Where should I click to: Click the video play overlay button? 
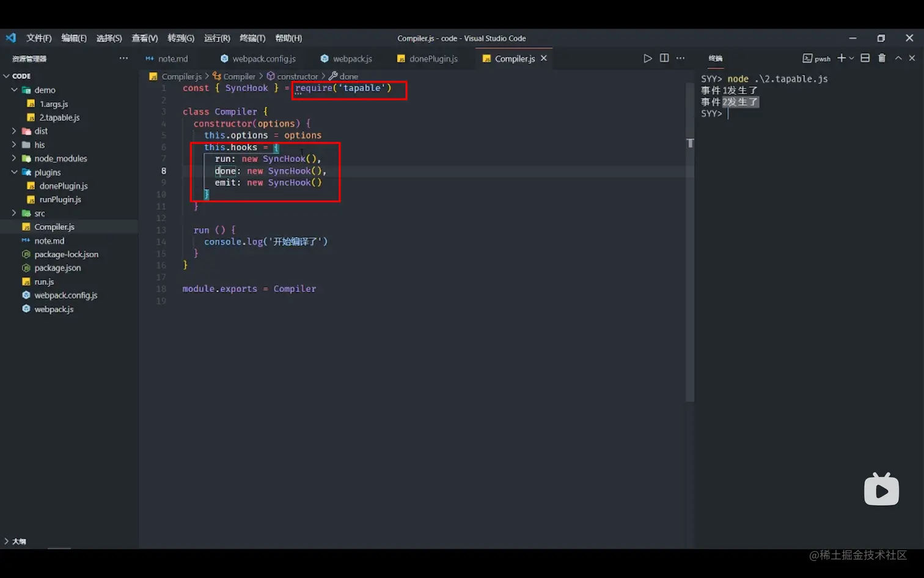point(881,489)
